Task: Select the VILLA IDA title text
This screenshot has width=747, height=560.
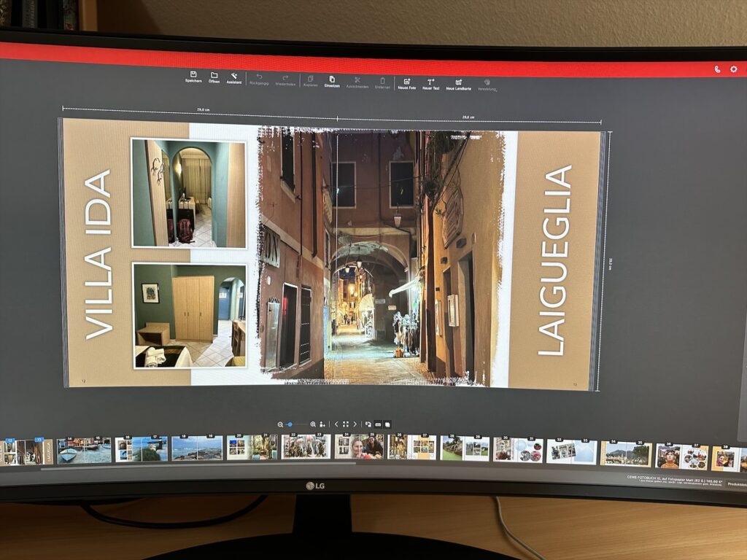Action: [x=98, y=254]
